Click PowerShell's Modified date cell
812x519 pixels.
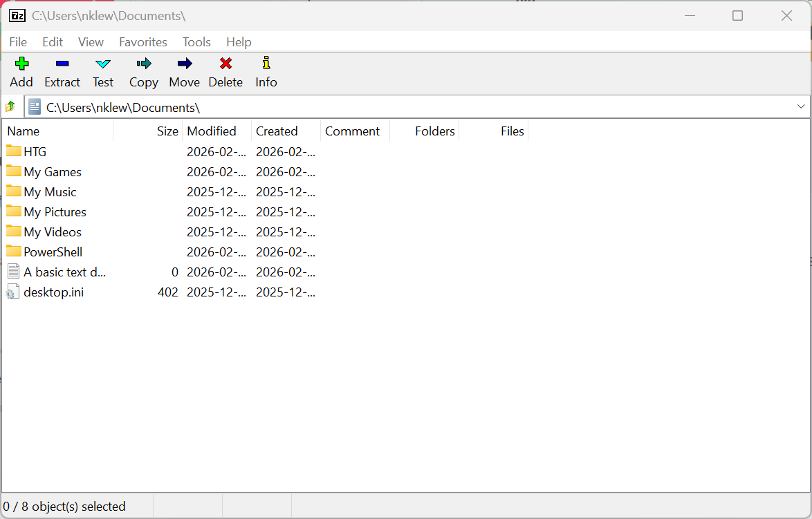click(216, 252)
